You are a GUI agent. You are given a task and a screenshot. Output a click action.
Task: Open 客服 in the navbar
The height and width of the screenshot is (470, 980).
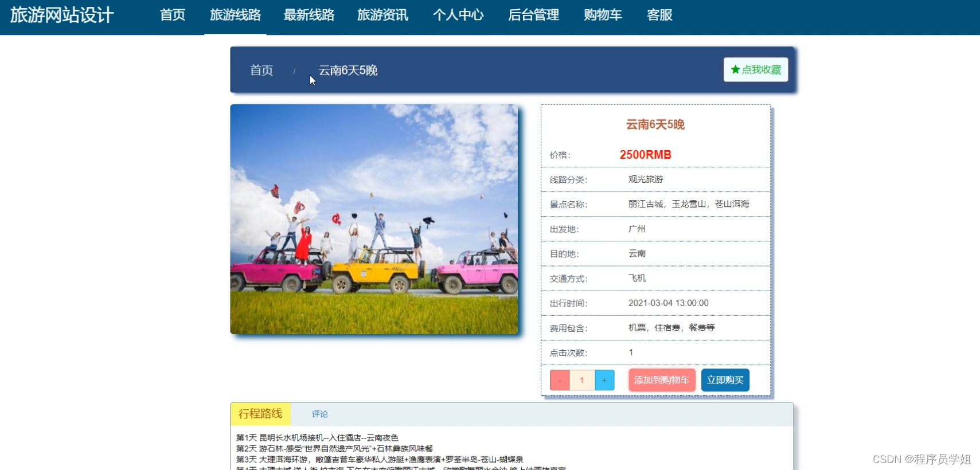[x=659, y=15]
